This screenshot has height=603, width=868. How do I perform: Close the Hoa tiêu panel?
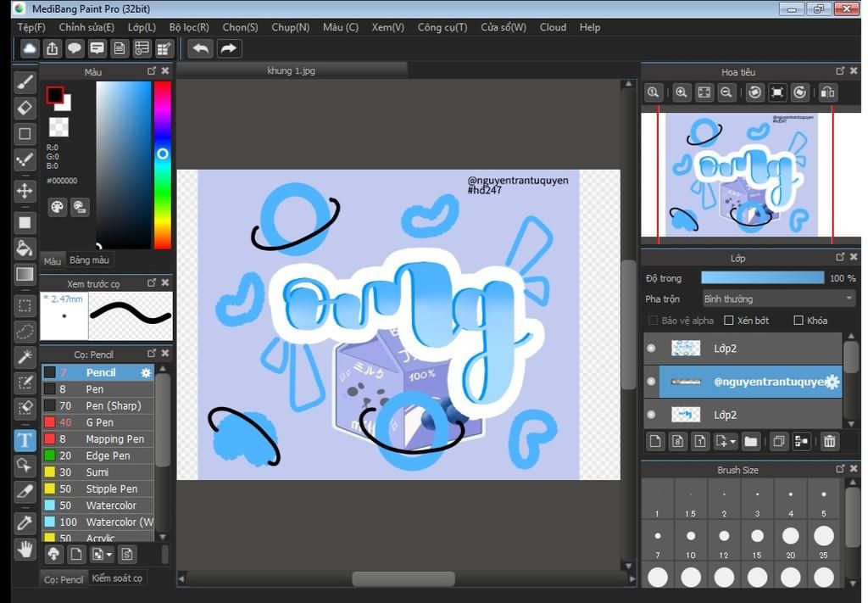tap(854, 71)
